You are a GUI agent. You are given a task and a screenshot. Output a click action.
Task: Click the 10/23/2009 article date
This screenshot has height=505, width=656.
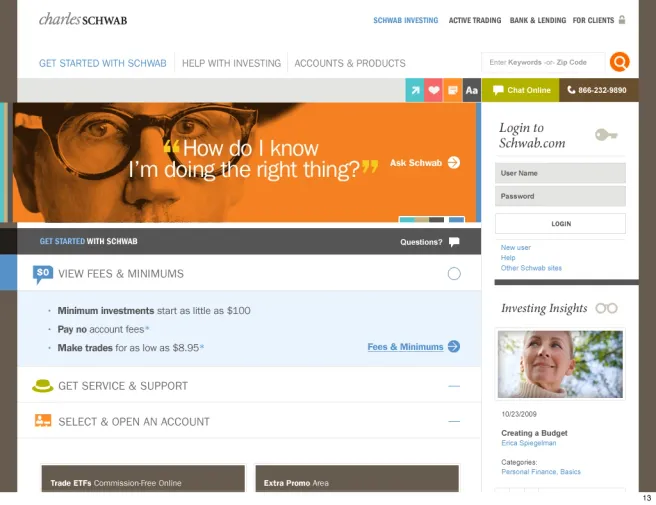(x=519, y=414)
